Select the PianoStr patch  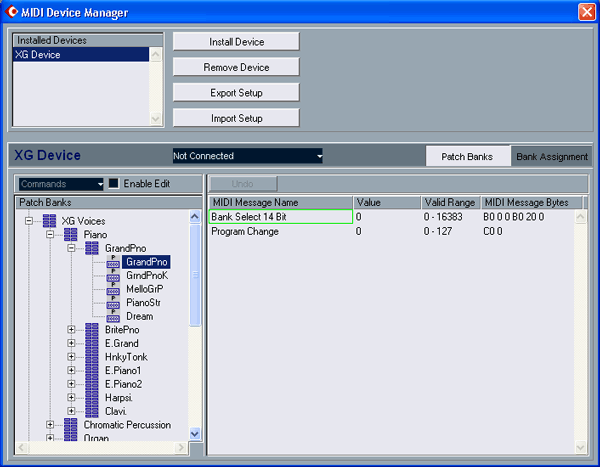(143, 302)
